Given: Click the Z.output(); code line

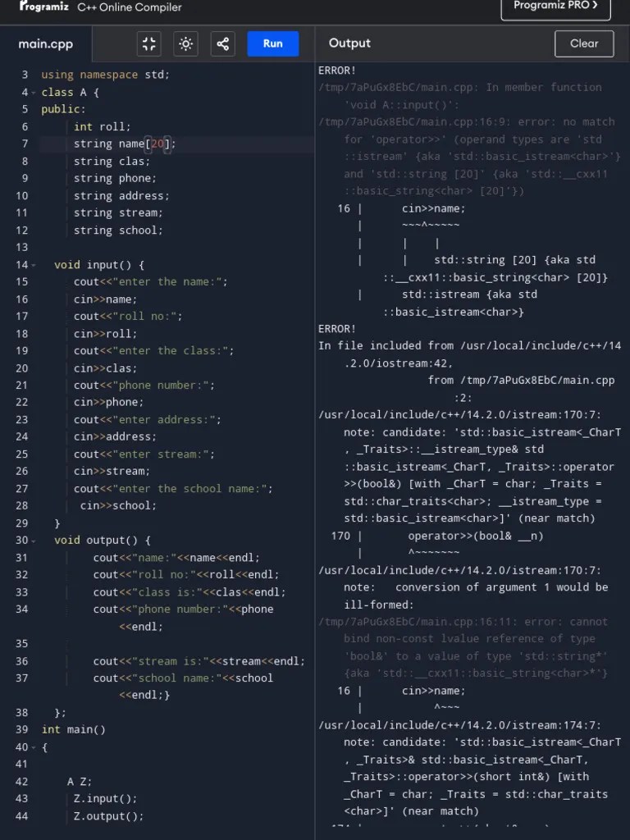Looking at the screenshot, I should [x=108, y=816].
